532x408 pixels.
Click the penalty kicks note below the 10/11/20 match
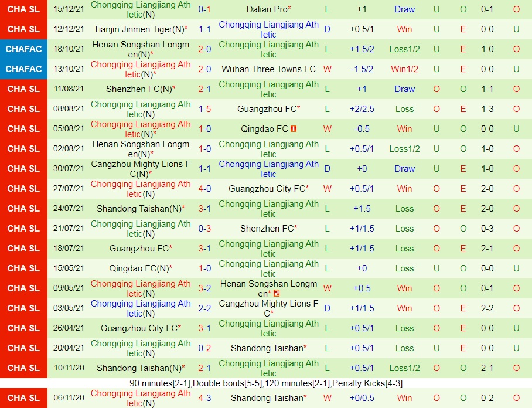coord(266,383)
